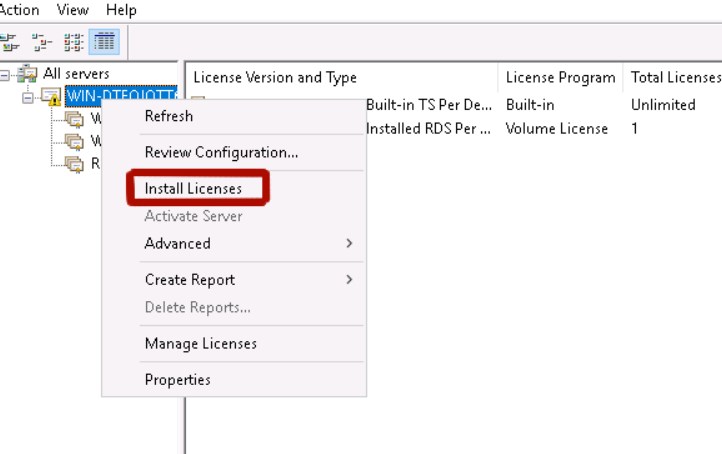Viewport: 722px width, 454px height.
Task: Click the license pack icon beside R
Action: pos(74,163)
